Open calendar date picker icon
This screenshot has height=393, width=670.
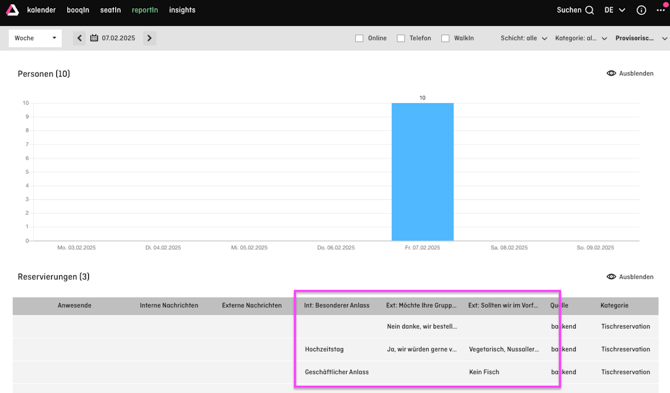coord(94,38)
